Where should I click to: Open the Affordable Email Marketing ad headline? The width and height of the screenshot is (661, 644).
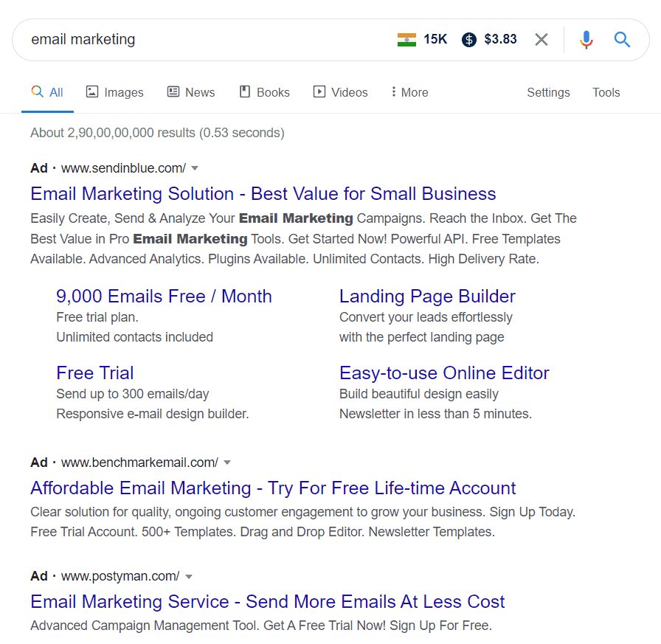tap(273, 488)
